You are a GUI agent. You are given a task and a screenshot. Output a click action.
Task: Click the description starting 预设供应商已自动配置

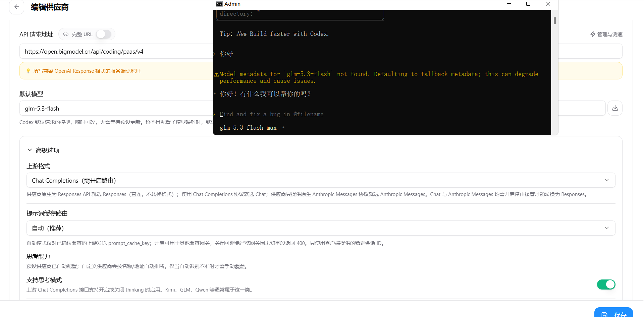point(138,266)
